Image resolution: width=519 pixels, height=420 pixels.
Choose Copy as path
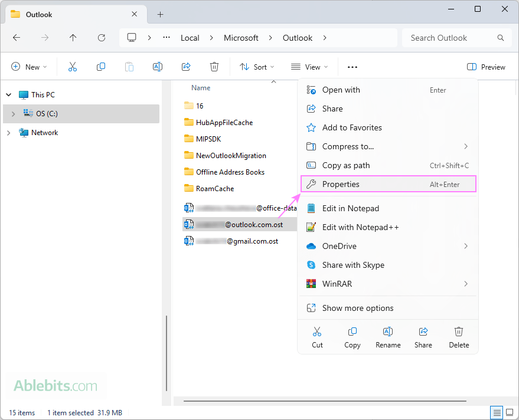(388, 165)
